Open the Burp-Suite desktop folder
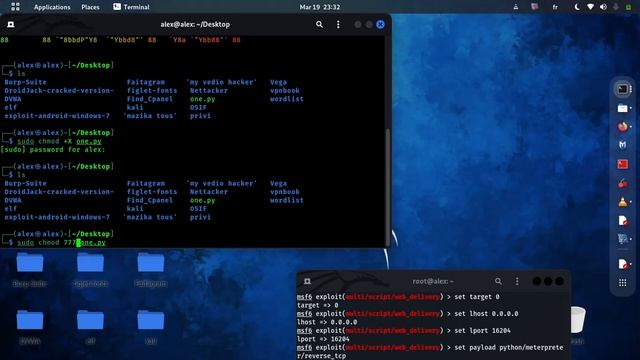The height and width of the screenshot is (360, 640). click(x=30, y=269)
